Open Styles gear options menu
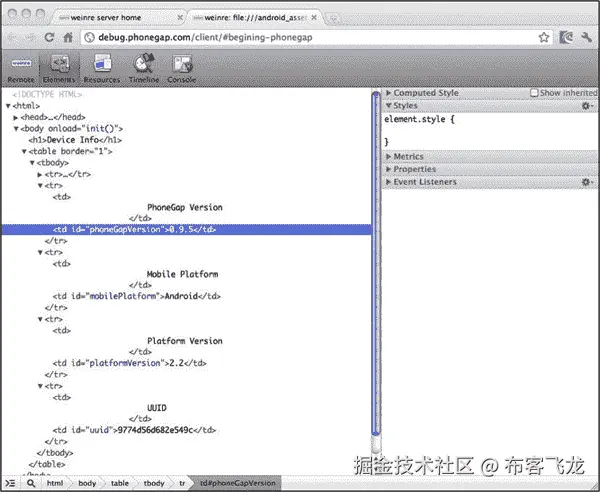The image size is (600, 492). 587,106
